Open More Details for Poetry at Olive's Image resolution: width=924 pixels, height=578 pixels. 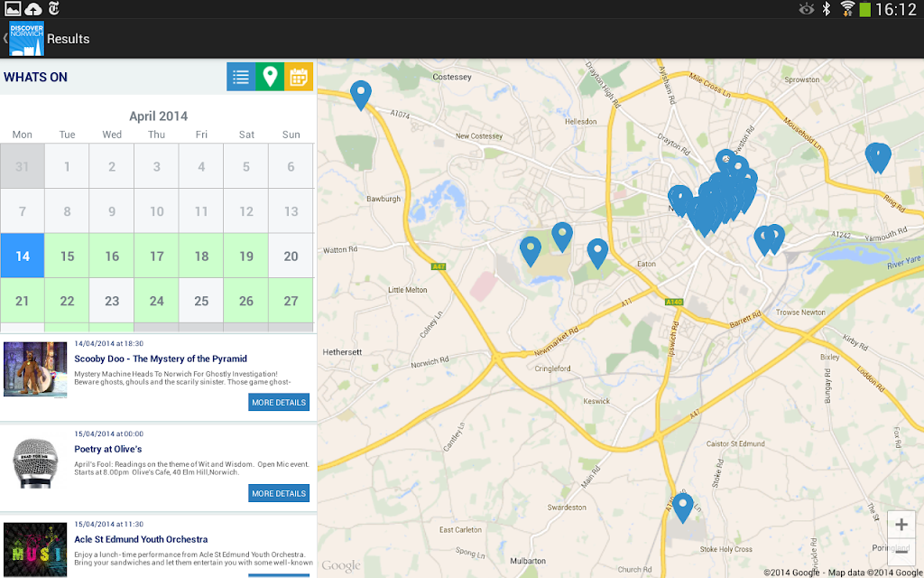click(279, 493)
